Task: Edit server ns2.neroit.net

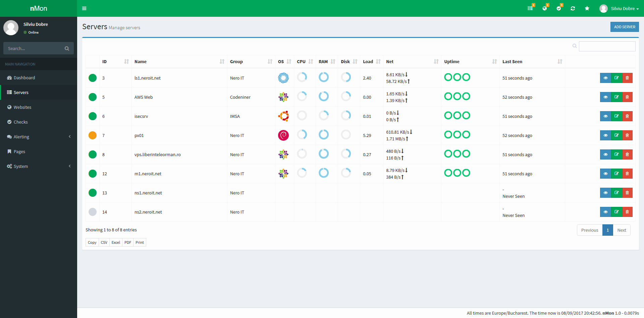Action: click(616, 212)
